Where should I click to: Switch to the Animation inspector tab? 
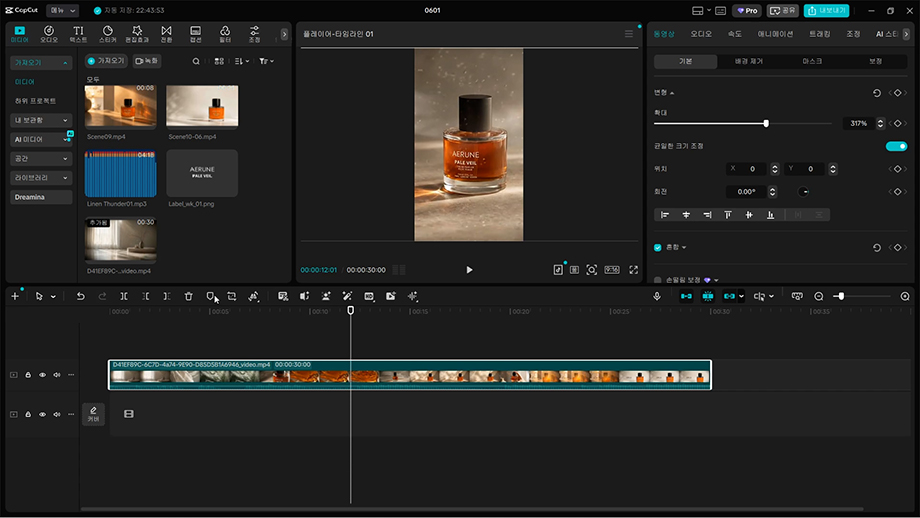[775, 34]
